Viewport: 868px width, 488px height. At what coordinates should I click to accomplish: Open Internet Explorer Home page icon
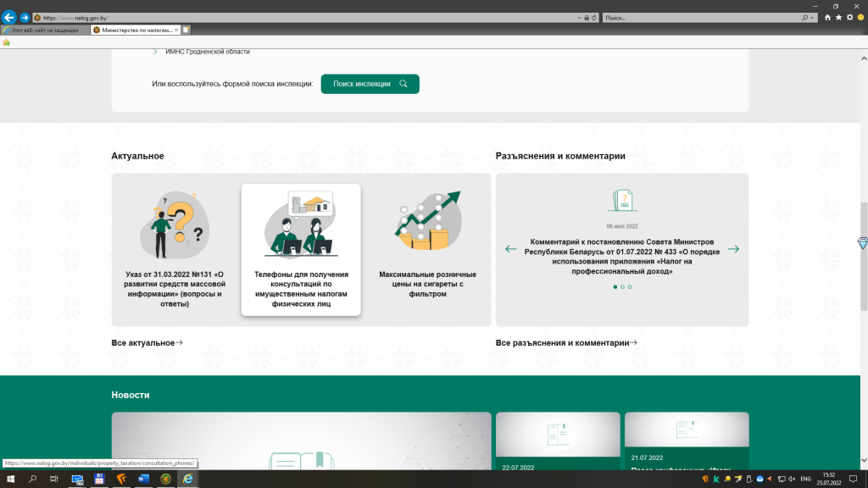(x=827, y=17)
